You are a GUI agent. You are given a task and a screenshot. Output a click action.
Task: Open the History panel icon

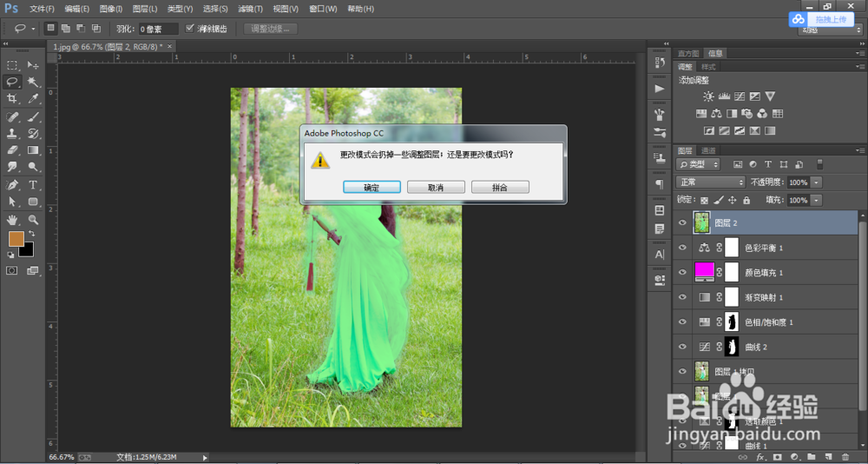tap(660, 63)
